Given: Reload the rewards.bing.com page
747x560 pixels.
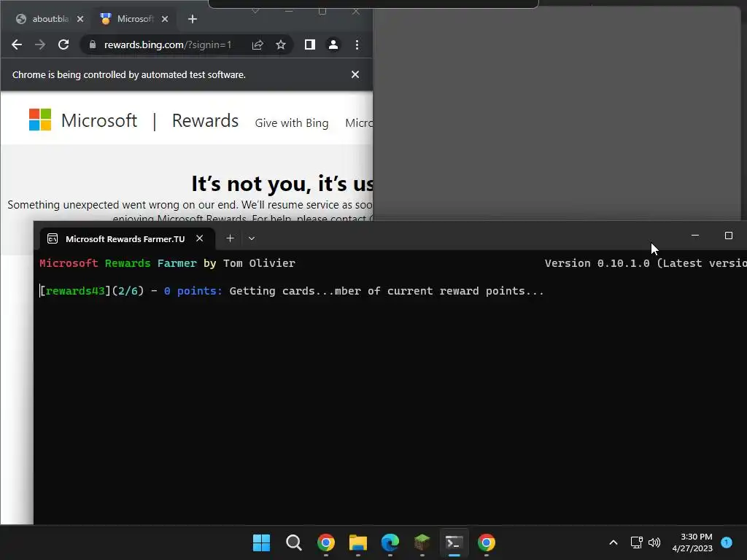Looking at the screenshot, I should point(63,44).
